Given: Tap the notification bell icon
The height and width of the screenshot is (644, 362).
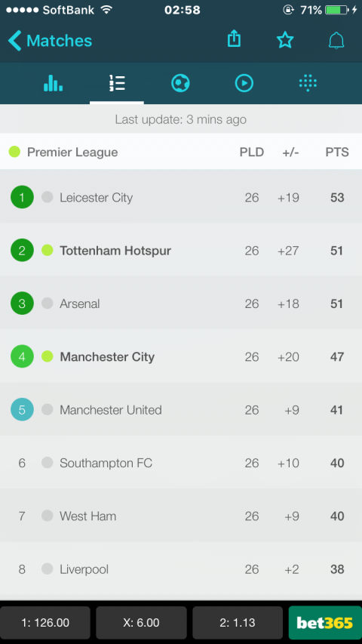Looking at the screenshot, I should pyautogui.click(x=336, y=41).
